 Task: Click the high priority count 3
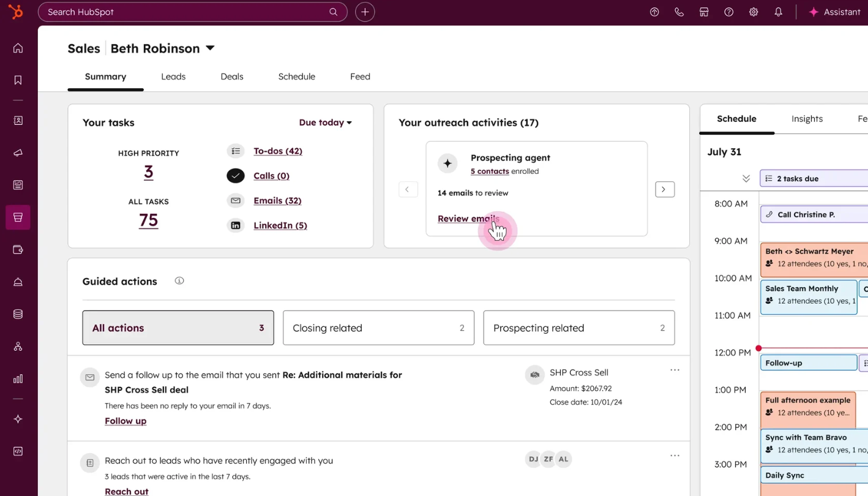point(148,172)
